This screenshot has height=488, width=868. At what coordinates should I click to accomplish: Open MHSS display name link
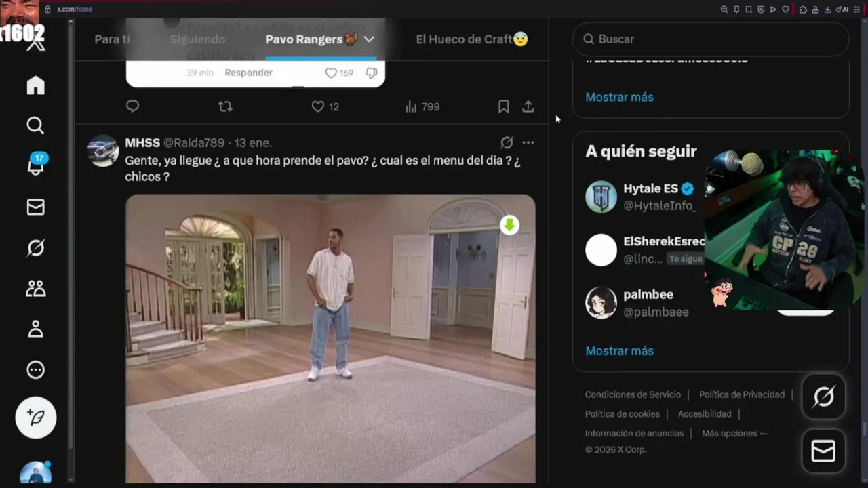(142, 143)
